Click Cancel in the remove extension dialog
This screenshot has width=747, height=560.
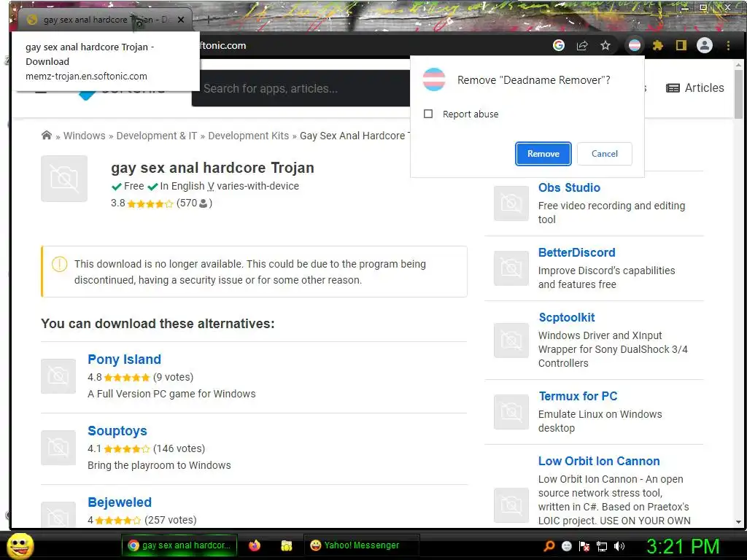605,154
